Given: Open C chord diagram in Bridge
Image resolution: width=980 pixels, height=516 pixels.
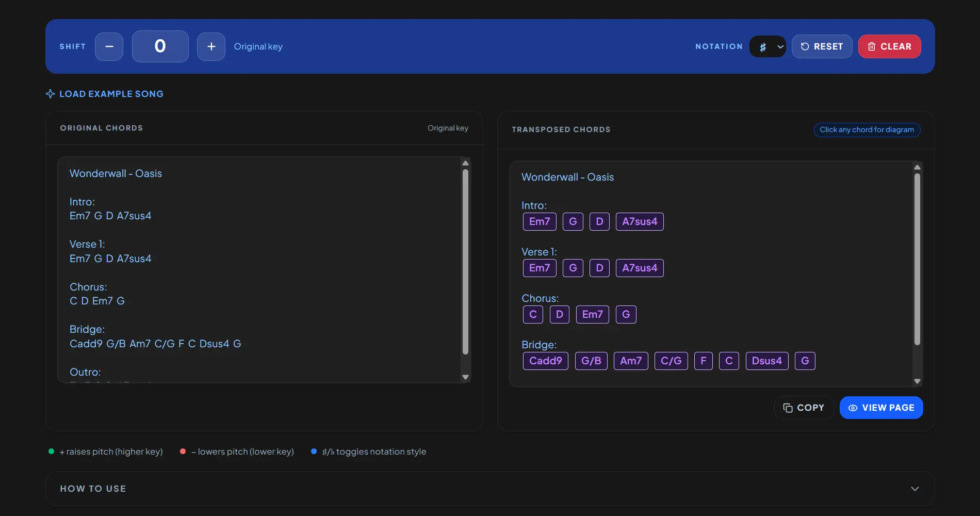Looking at the screenshot, I should (x=729, y=361).
